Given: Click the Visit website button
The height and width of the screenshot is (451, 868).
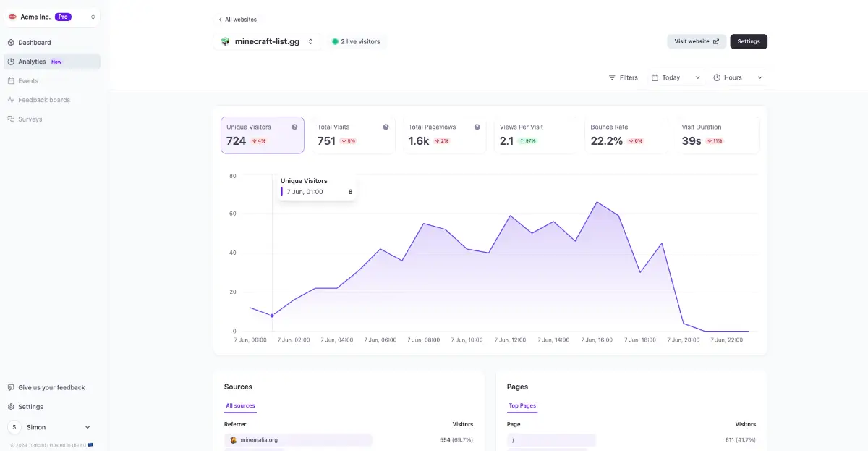Looking at the screenshot, I should (x=696, y=41).
